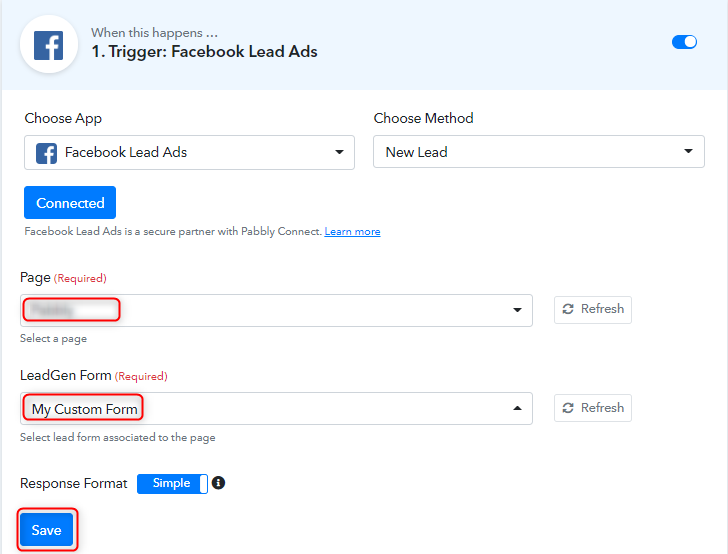Screen dimensions: 728x554
Task: Open the Choose Method New Lead dropdown
Action: click(x=539, y=151)
